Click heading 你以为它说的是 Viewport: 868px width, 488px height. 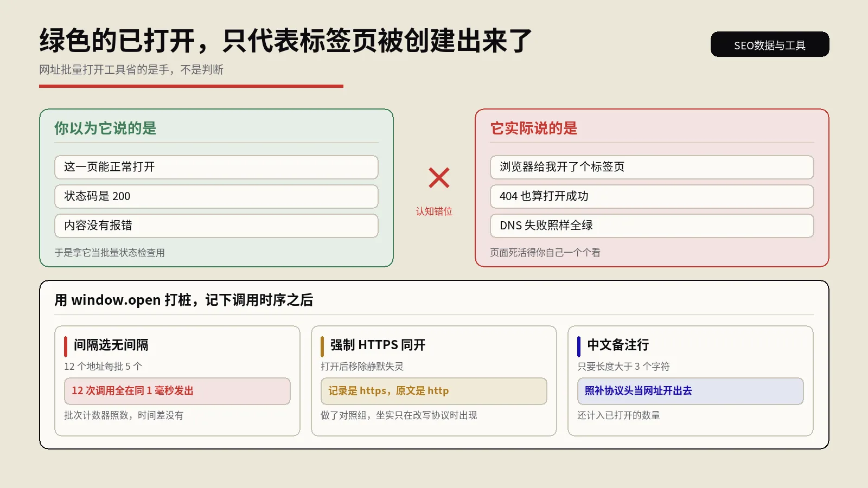point(105,129)
